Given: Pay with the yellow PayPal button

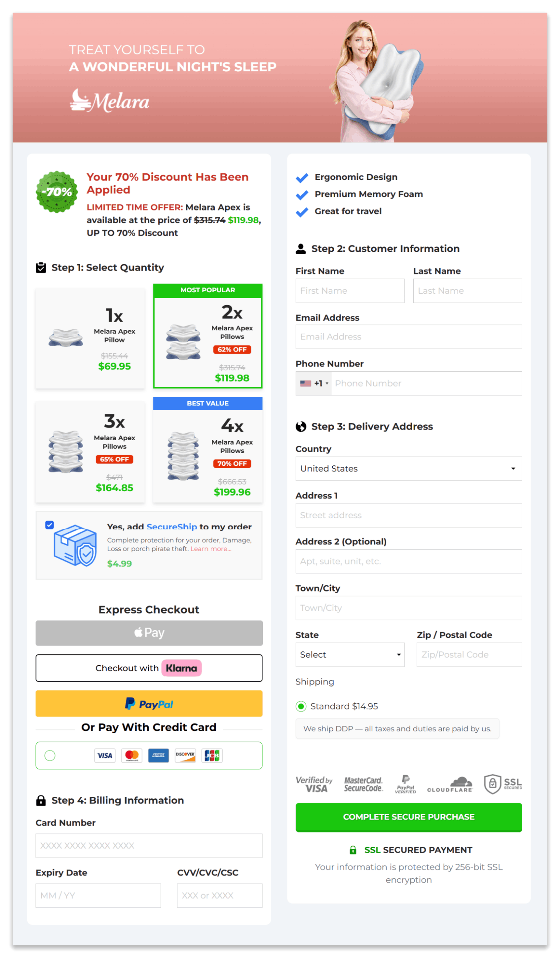Looking at the screenshot, I should pos(149,704).
